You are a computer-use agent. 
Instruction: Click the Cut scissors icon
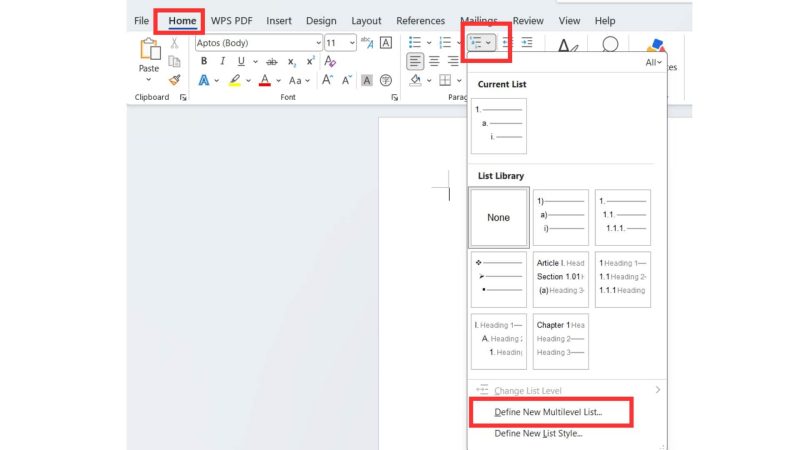click(174, 43)
